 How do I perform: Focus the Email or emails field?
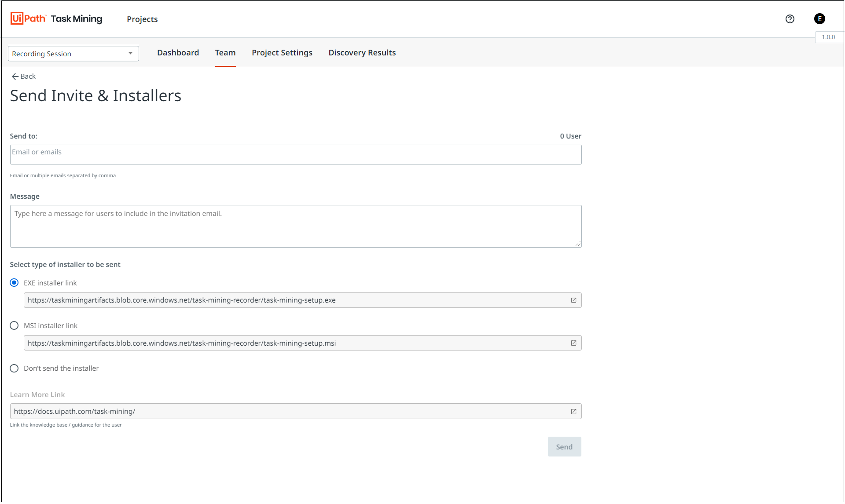(295, 154)
